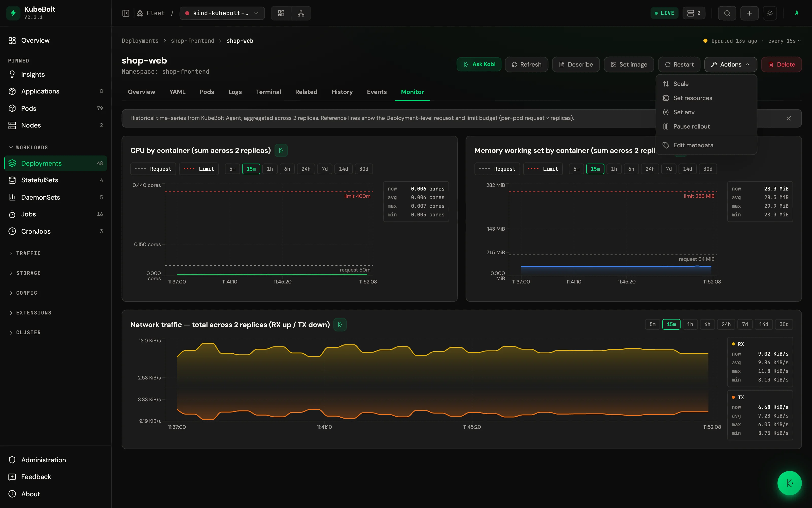
Task: Open StatefulSets in the sidebar
Action: coord(55,180)
